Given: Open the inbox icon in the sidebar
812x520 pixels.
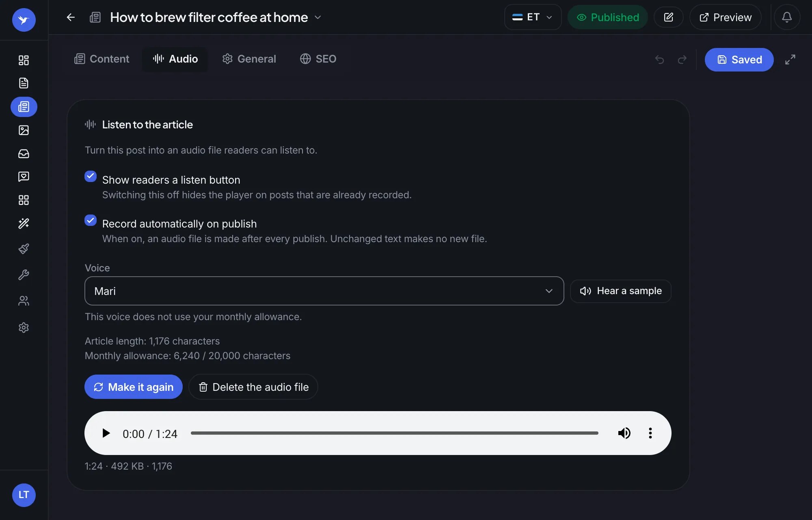Looking at the screenshot, I should tap(24, 154).
